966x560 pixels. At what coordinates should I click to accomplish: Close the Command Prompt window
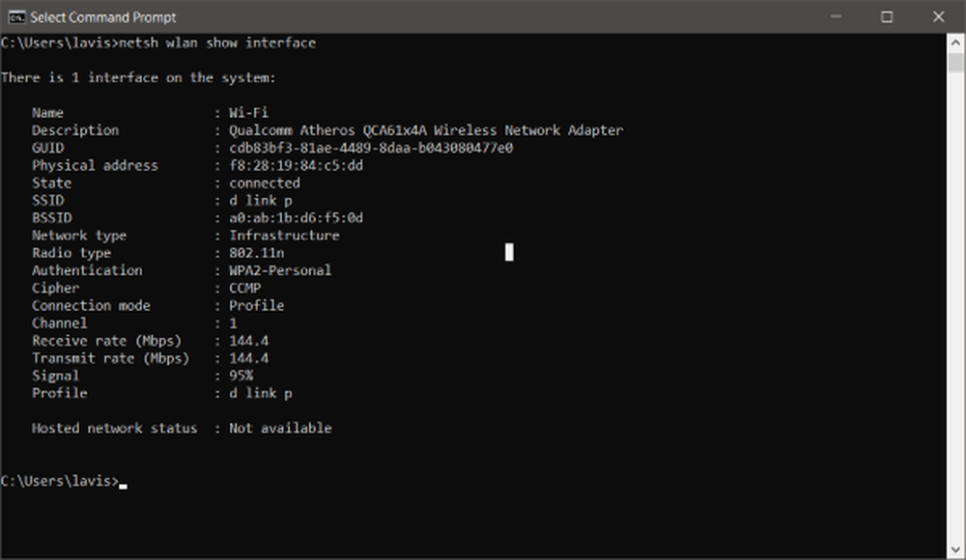938,16
